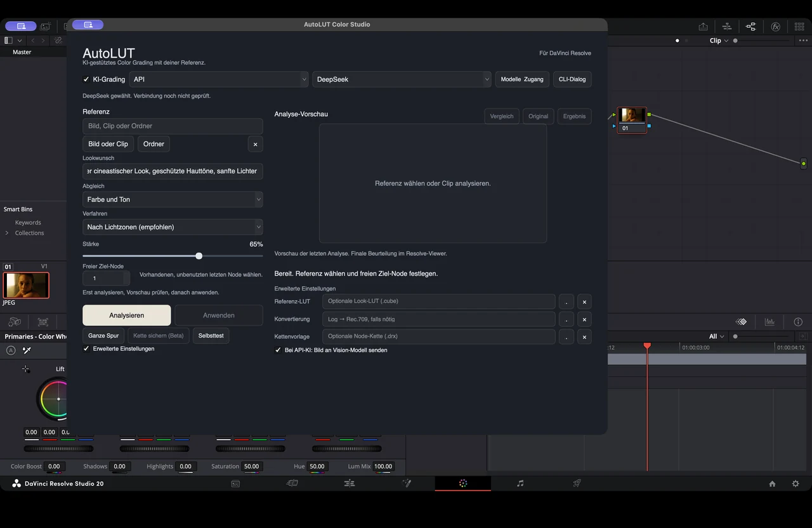
Task: Click the Bild oder Clip button
Action: coord(108,144)
